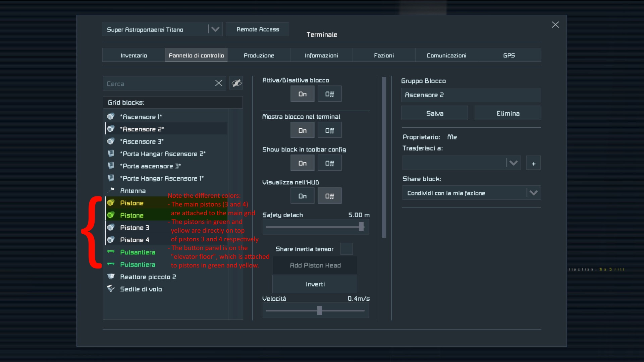Click the Salva group button
Viewport: 644px width, 362px height.
[x=434, y=113]
